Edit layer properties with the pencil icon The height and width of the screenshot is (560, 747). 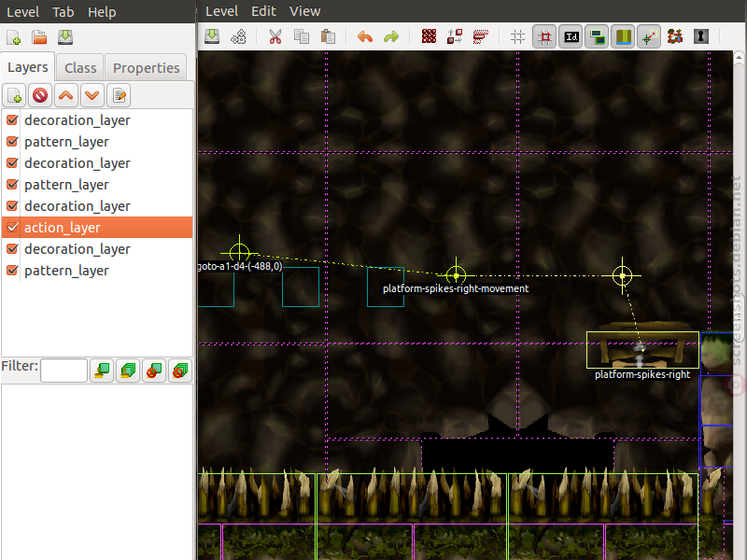(119, 96)
